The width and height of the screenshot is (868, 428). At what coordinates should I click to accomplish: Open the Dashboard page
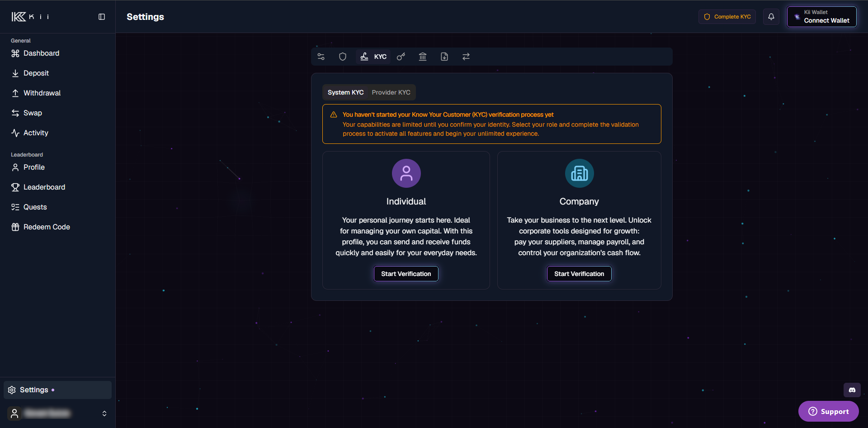pos(57,53)
